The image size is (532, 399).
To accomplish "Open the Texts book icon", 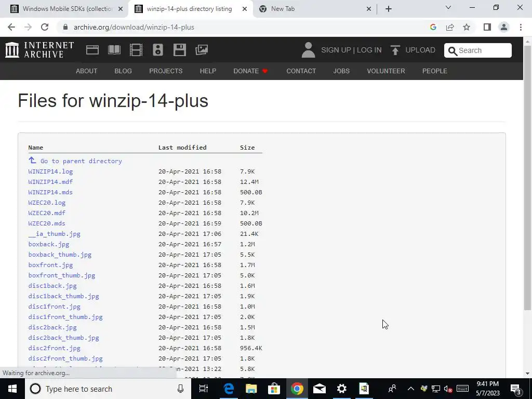I will pyautogui.click(x=114, y=50).
